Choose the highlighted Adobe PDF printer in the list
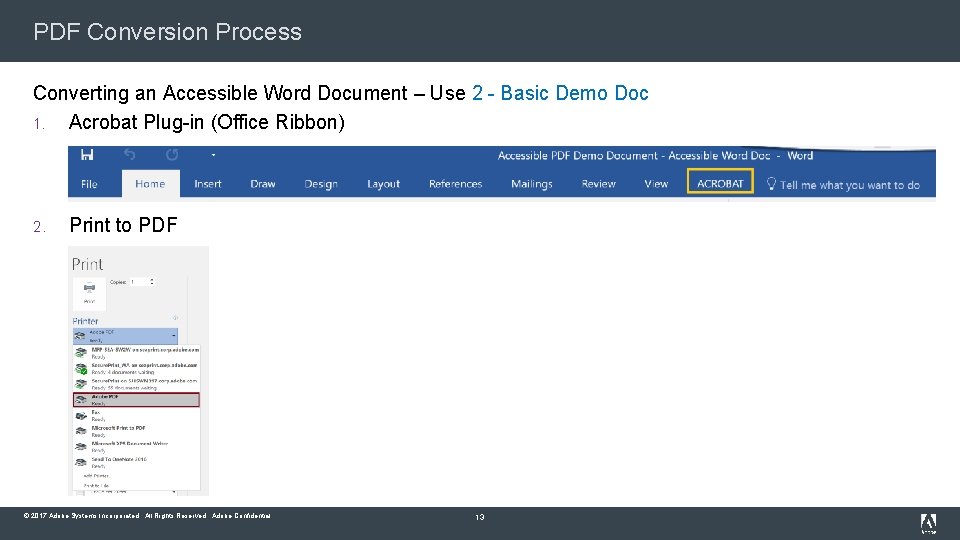Viewport: 960px width, 540px height. (137, 400)
